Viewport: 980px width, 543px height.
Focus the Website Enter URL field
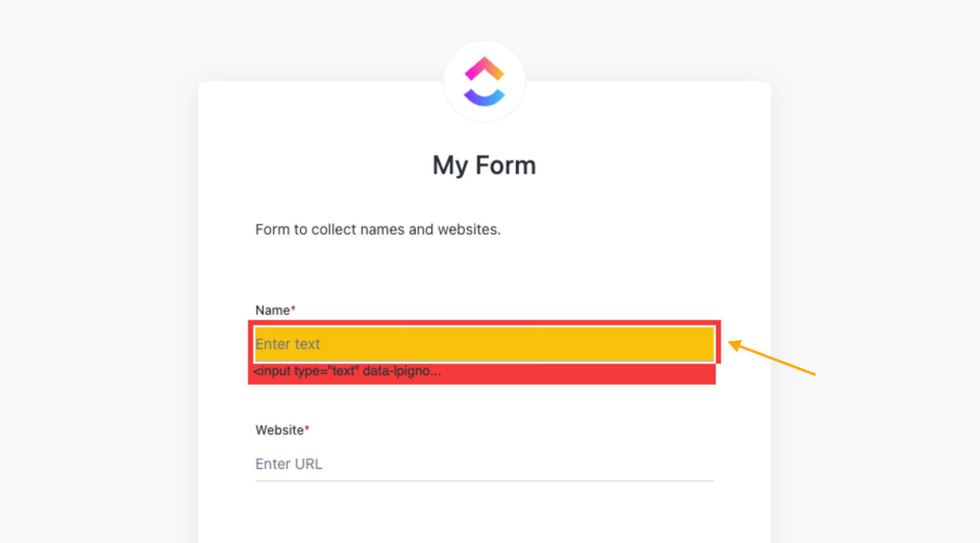[484, 463]
